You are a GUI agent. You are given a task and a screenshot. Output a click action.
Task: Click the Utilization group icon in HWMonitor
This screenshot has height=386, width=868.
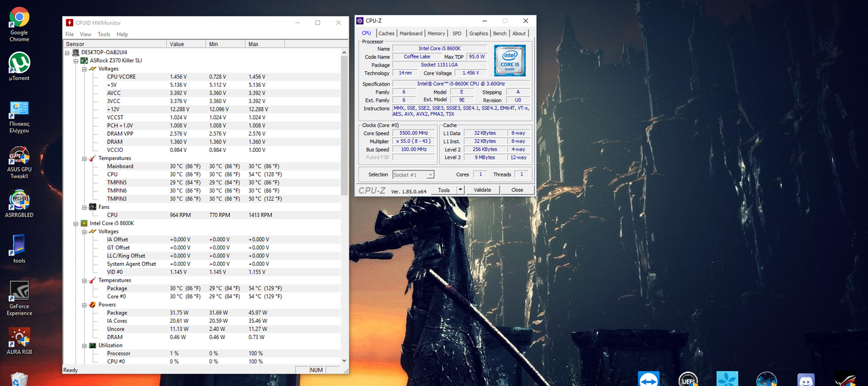click(x=93, y=345)
